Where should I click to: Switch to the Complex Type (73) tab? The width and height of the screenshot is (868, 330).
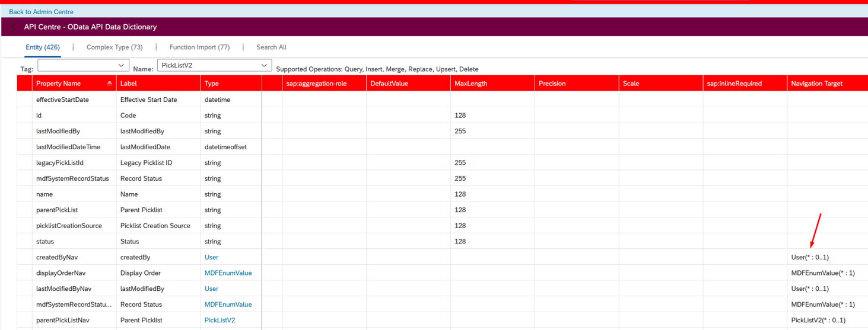pos(115,47)
